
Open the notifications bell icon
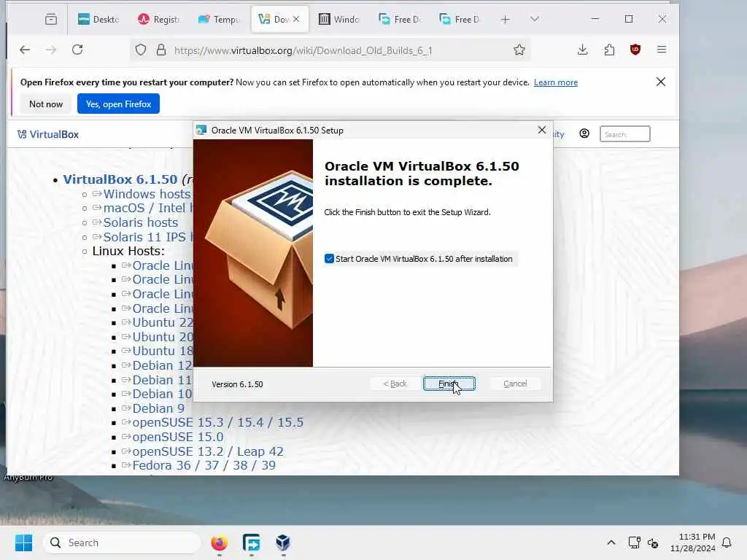727,542
